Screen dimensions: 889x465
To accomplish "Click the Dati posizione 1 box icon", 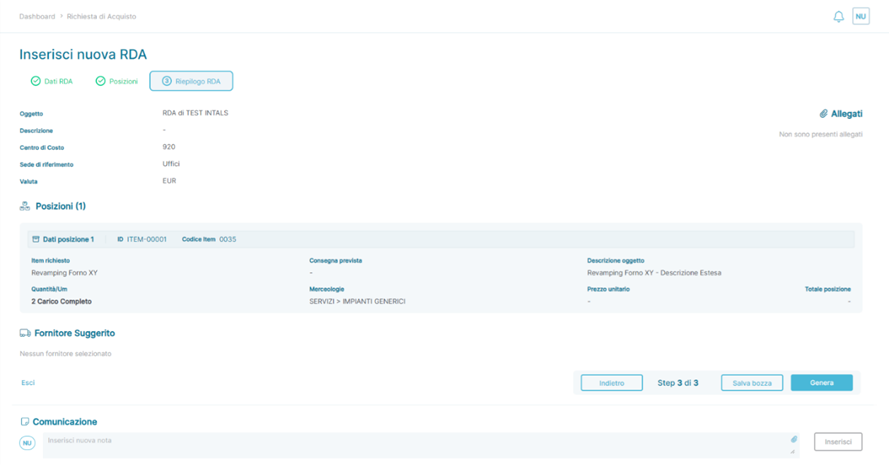I will point(36,239).
